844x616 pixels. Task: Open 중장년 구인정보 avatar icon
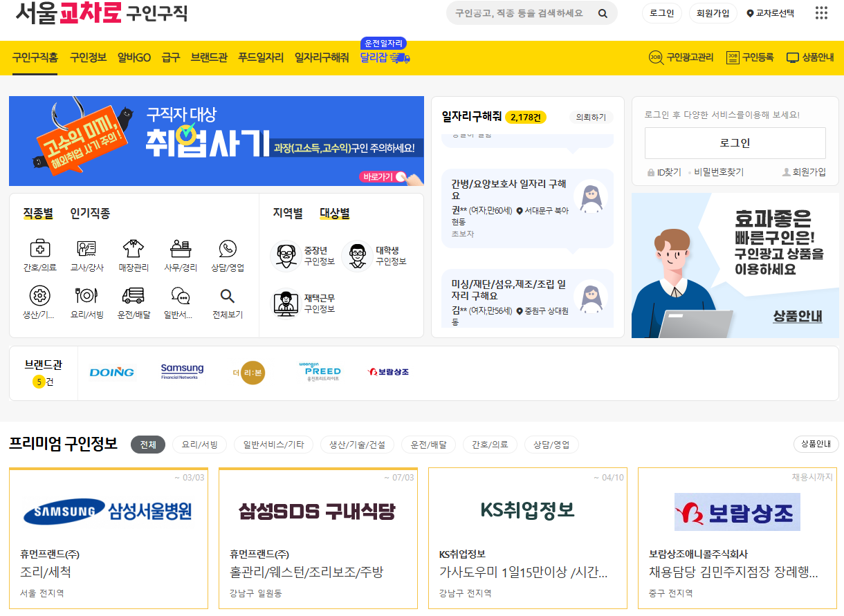click(285, 256)
